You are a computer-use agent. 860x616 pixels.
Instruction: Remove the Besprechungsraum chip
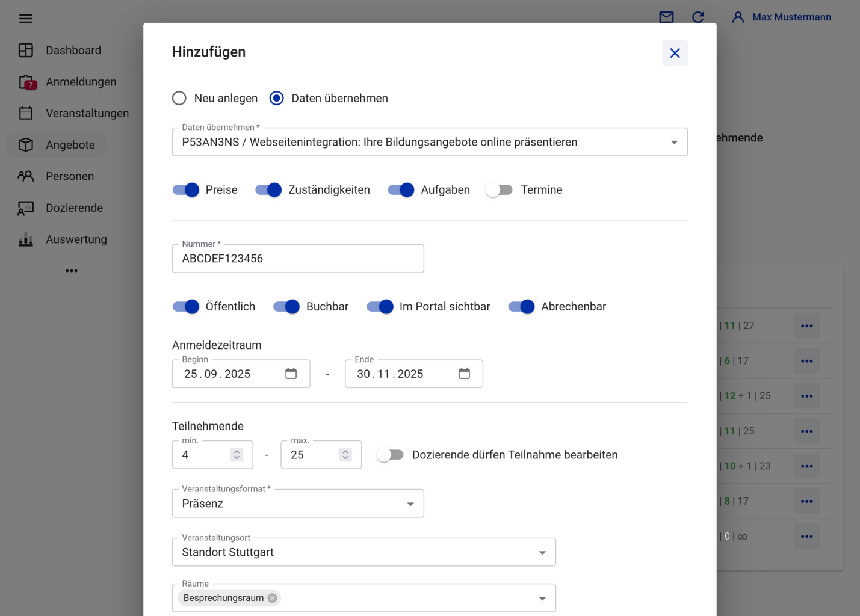(x=273, y=598)
